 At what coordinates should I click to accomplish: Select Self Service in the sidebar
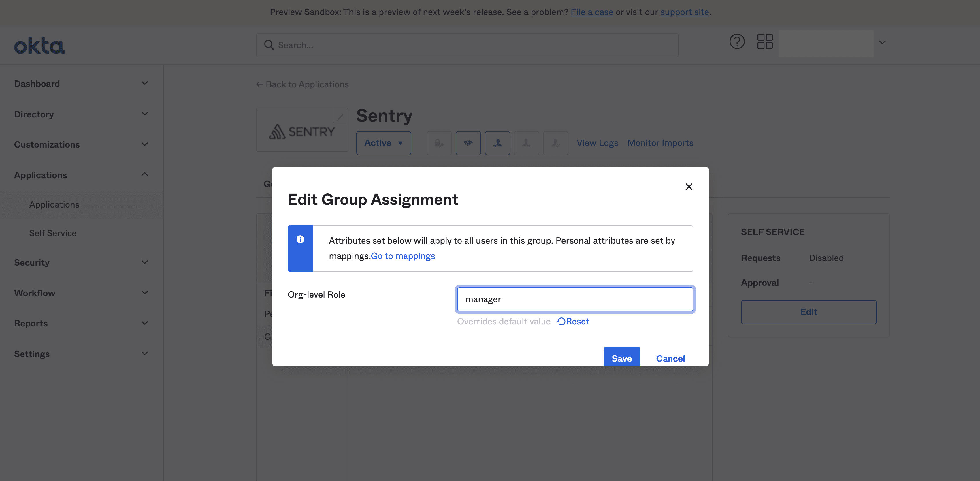pyautogui.click(x=53, y=233)
